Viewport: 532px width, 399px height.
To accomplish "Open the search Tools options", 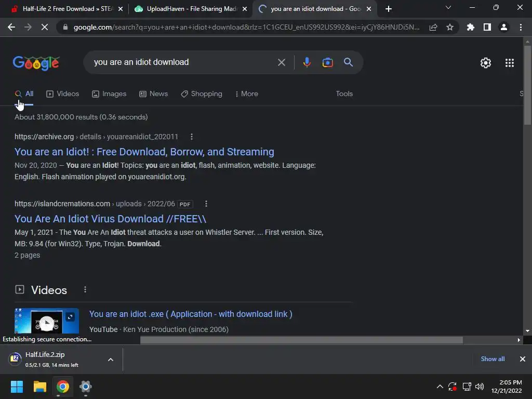I will coord(344,94).
